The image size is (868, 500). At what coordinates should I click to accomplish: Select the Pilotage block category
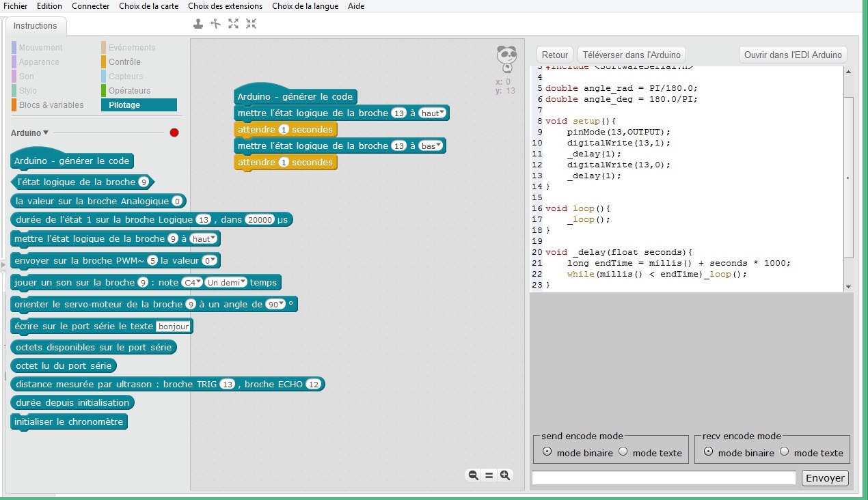click(139, 105)
